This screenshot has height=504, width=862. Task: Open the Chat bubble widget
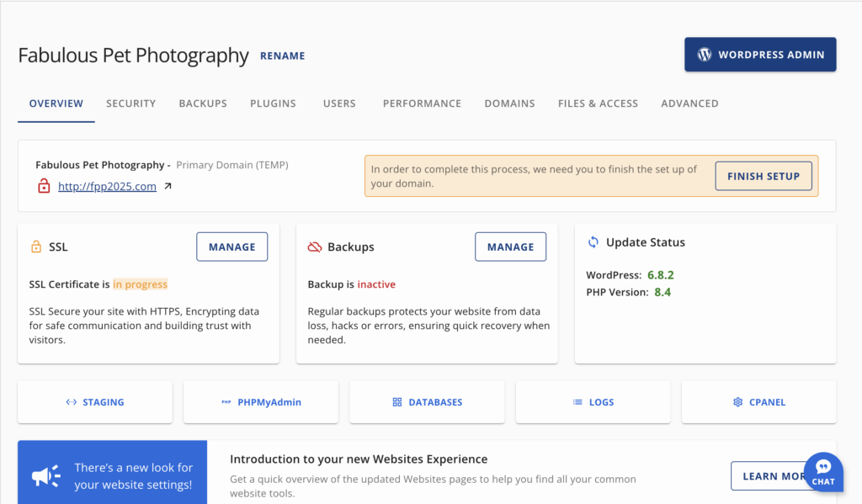(x=823, y=472)
